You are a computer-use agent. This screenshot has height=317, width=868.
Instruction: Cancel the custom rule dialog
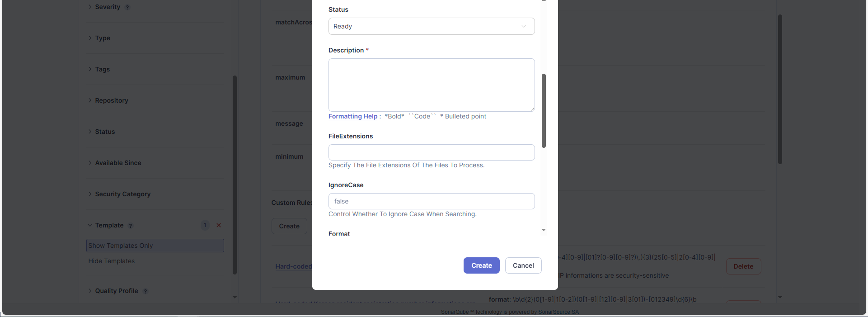point(523,265)
